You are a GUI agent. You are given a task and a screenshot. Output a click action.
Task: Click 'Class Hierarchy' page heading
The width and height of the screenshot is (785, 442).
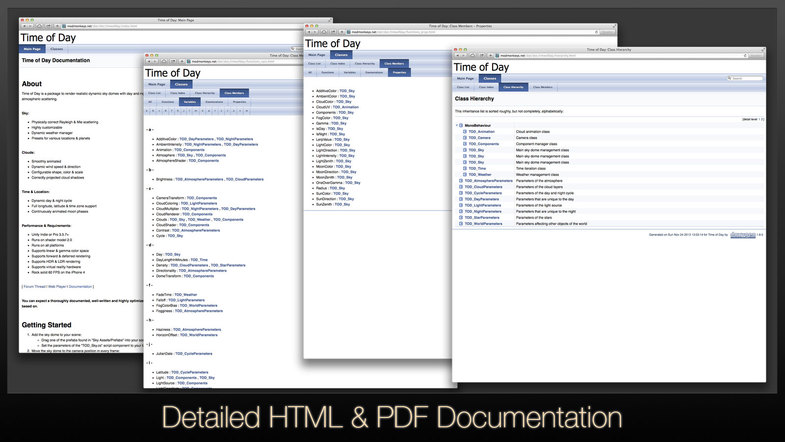[474, 99]
